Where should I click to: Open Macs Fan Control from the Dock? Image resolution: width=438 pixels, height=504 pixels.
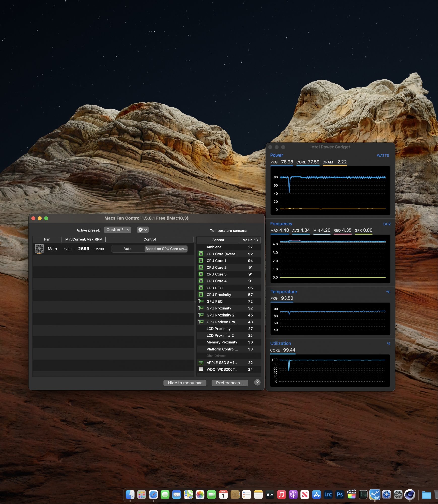click(x=386, y=494)
